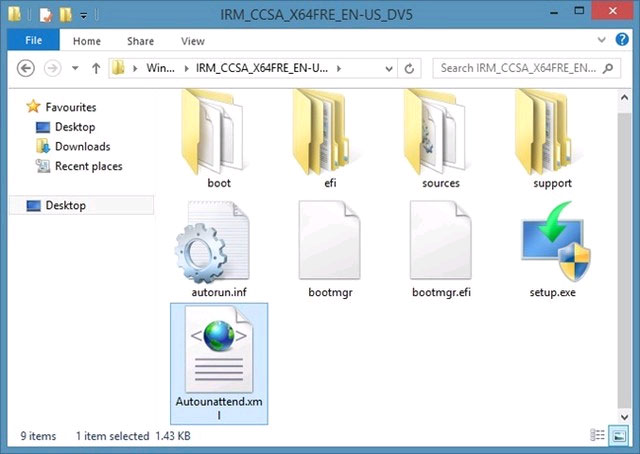Click the vertical scrollbar thumb
The width and height of the screenshot is (640, 454).
[x=624, y=261]
